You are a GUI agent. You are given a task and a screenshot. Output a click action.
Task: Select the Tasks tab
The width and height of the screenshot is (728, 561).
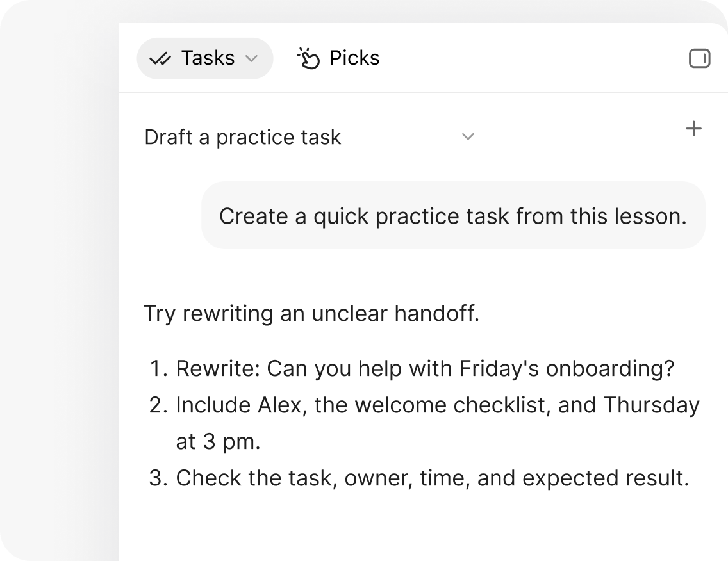pos(205,58)
